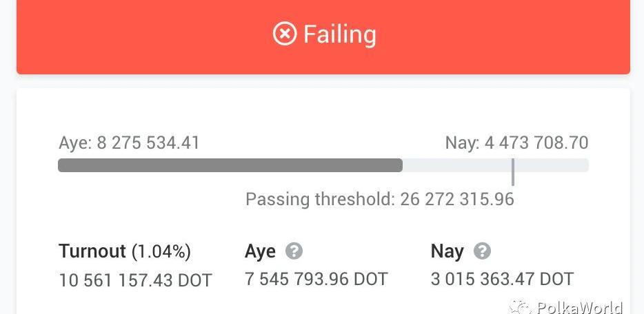Open the help icon next to Aye

click(294, 251)
